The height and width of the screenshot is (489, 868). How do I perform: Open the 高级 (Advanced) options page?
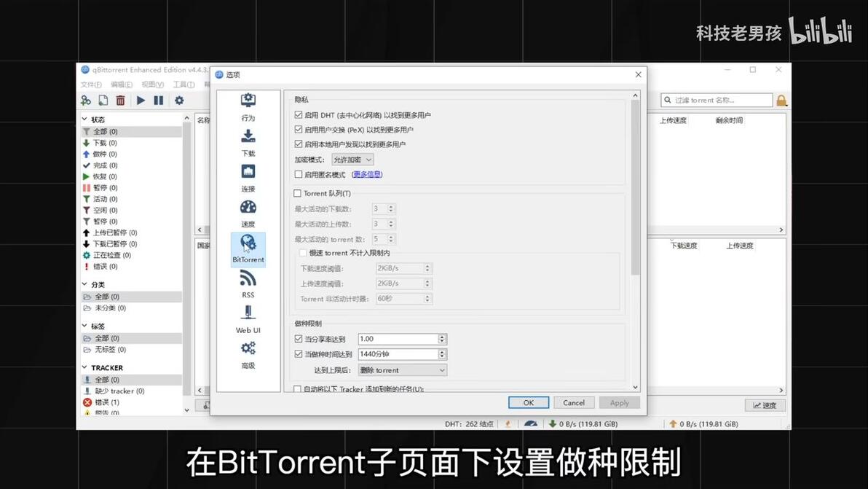point(248,356)
